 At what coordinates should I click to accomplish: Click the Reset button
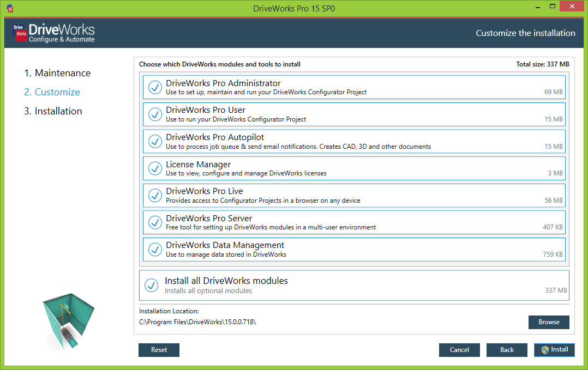tap(159, 350)
